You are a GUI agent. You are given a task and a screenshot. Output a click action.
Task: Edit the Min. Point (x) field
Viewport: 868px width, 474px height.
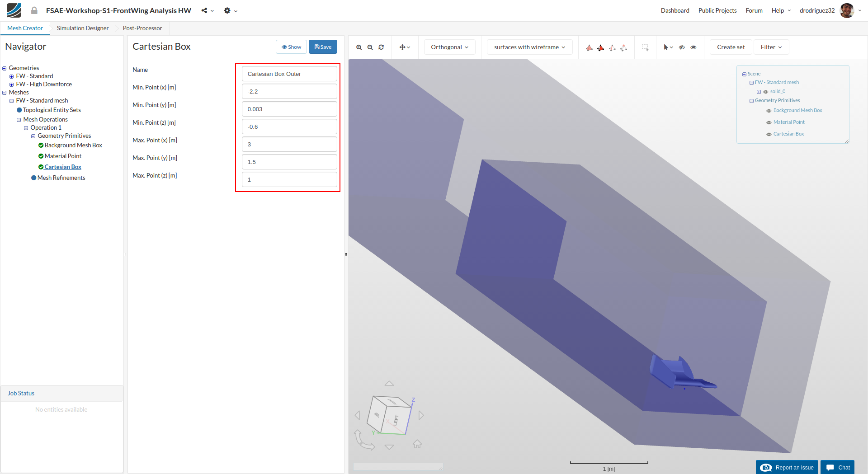pos(289,91)
